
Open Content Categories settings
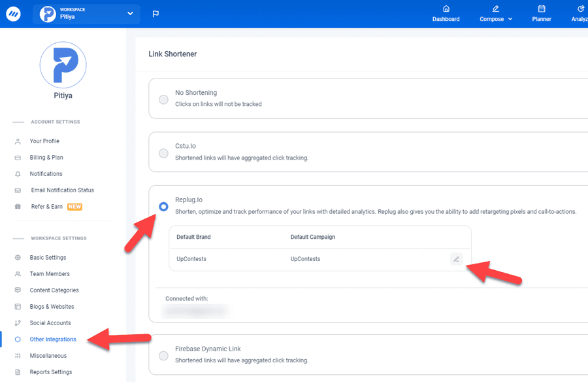click(x=54, y=290)
